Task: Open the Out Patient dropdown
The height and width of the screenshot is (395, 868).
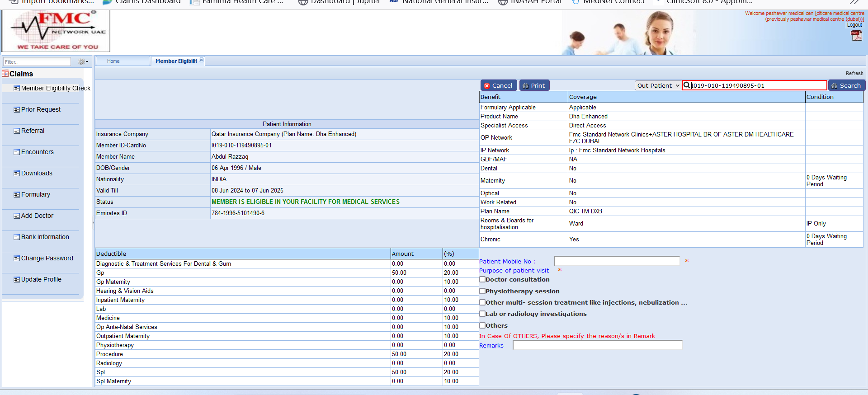Action: click(x=658, y=85)
